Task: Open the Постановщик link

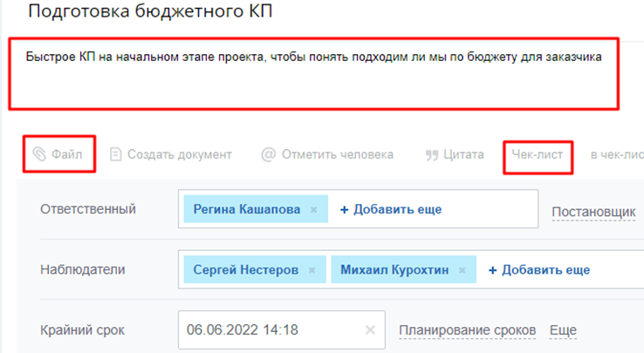Action: pos(593,212)
